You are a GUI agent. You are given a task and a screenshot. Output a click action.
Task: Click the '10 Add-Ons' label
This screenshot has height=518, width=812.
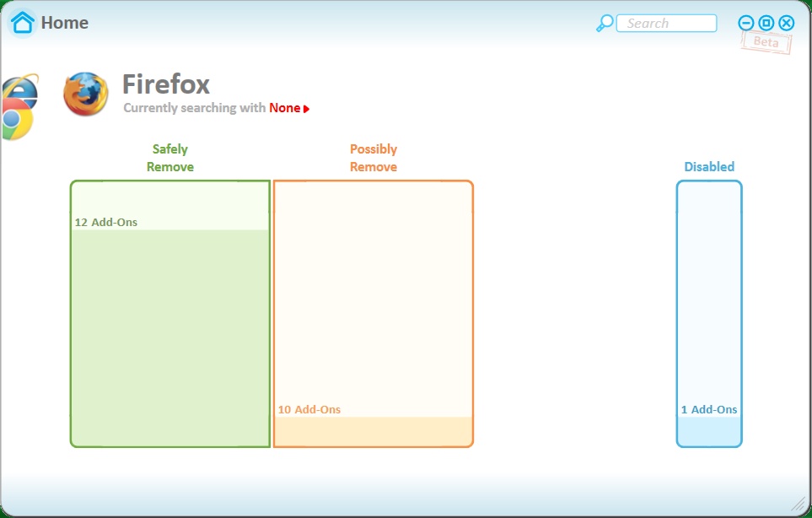tap(309, 410)
